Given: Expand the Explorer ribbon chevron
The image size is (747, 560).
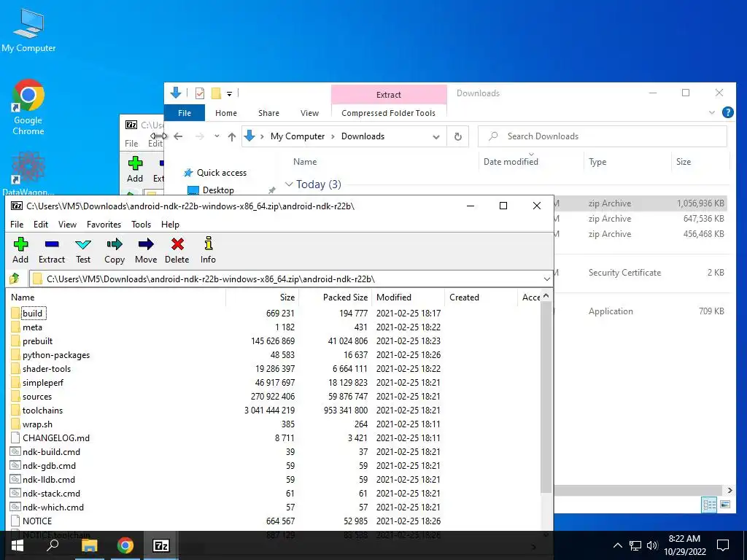Looking at the screenshot, I should click(x=712, y=112).
